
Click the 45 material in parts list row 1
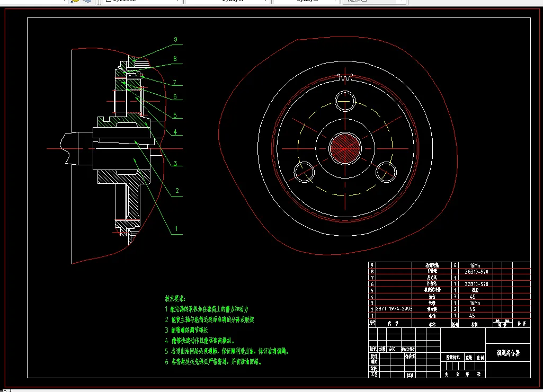coord(473,316)
